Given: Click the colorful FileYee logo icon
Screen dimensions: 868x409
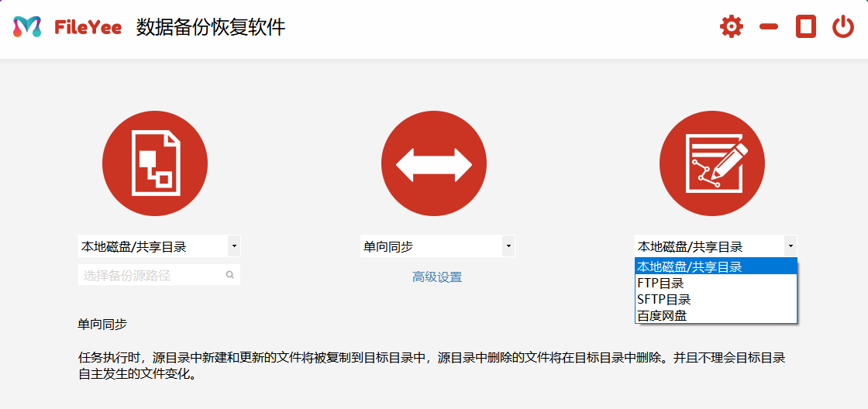Looking at the screenshot, I should (27, 27).
